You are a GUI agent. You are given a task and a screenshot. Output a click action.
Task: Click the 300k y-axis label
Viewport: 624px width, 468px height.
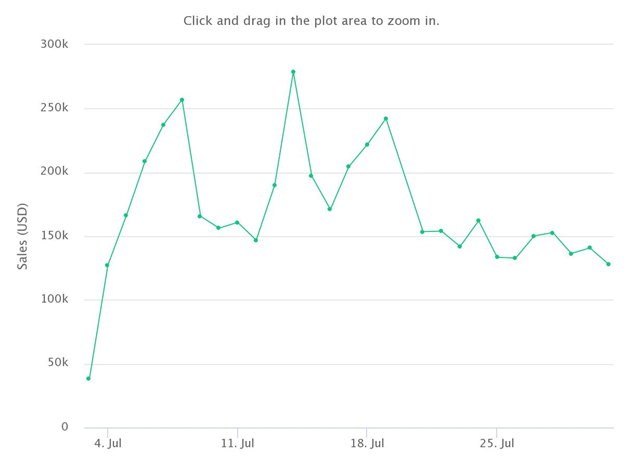[54, 44]
